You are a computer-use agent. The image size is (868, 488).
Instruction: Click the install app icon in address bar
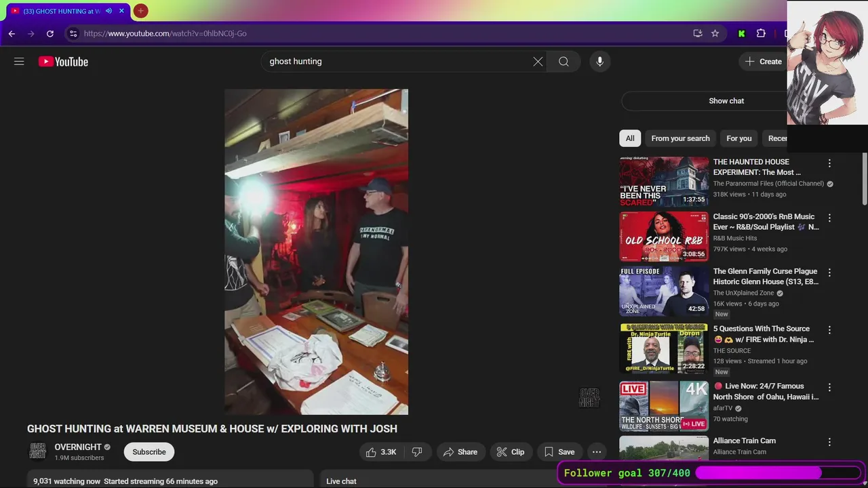click(x=698, y=33)
